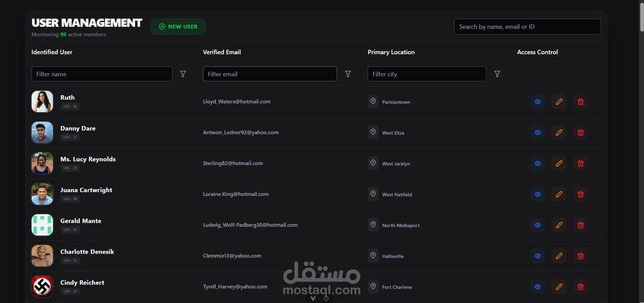
Task: Click the page vertical scrollbar thumb
Action: 642,17
